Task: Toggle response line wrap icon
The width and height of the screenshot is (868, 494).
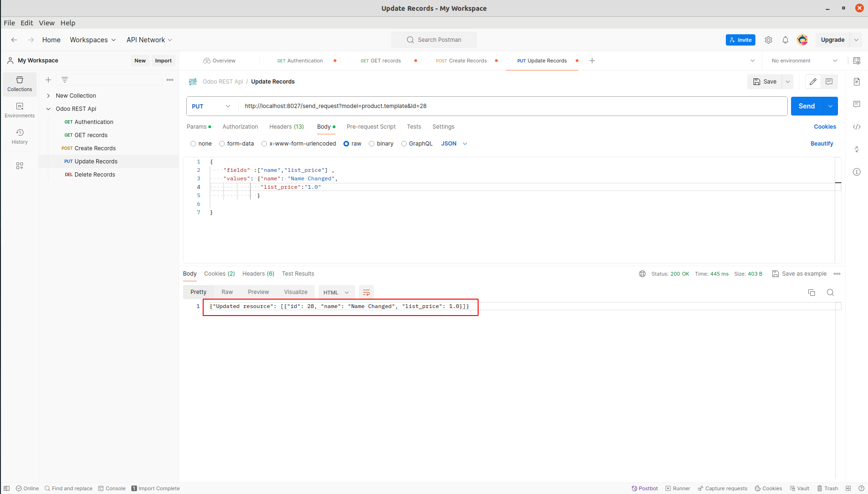Action: click(x=366, y=292)
